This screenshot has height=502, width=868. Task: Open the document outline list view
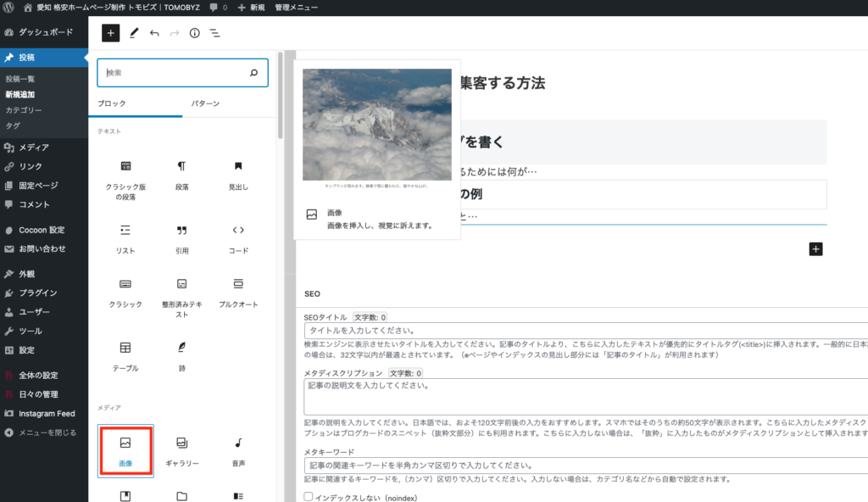tap(214, 33)
